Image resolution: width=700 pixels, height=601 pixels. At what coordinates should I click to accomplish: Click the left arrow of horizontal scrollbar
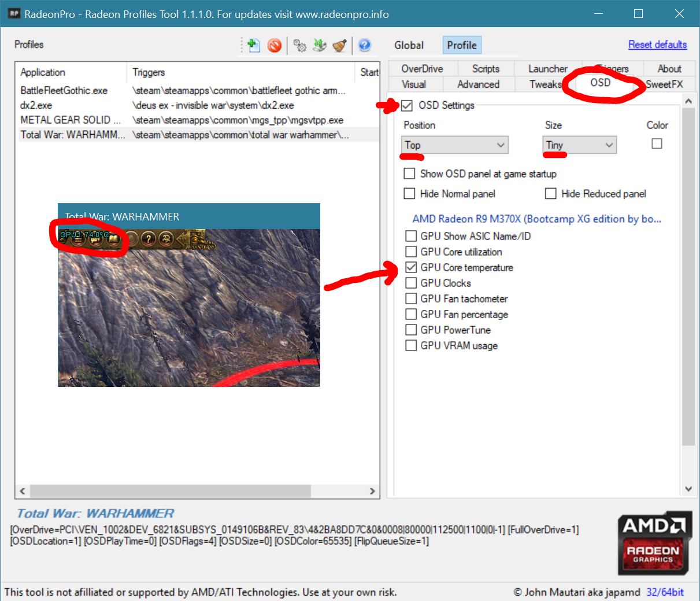pos(23,491)
